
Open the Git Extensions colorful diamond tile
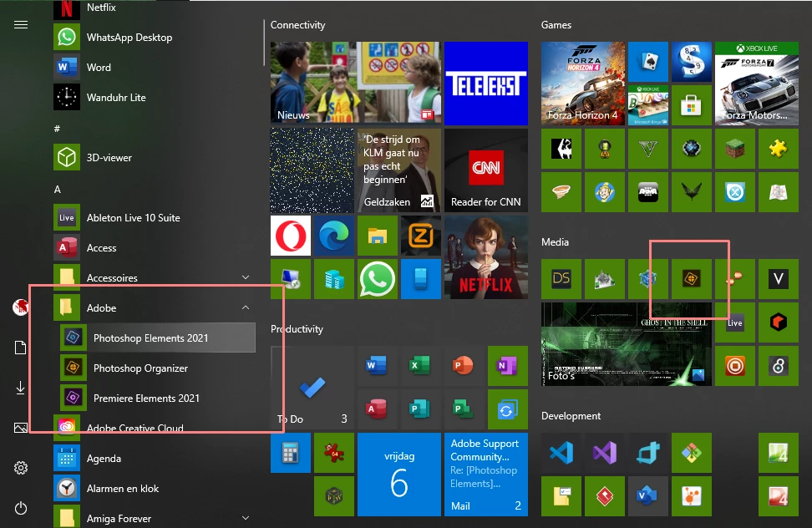click(x=692, y=453)
